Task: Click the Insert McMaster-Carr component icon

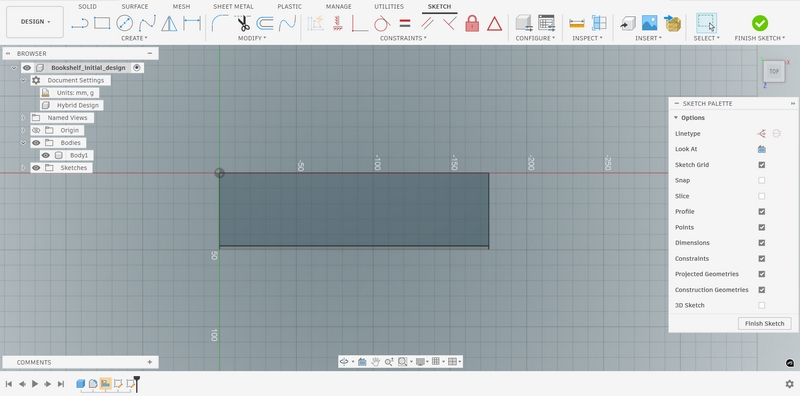Action: [x=672, y=23]
